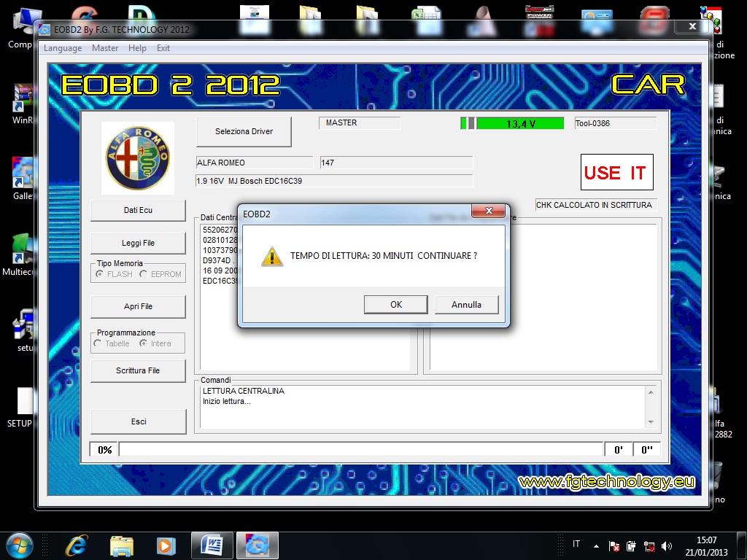This screenshot has height=560, width=747.
Task: Click the USE IT box
Action: pyautogui.click(x=617, y=172)
